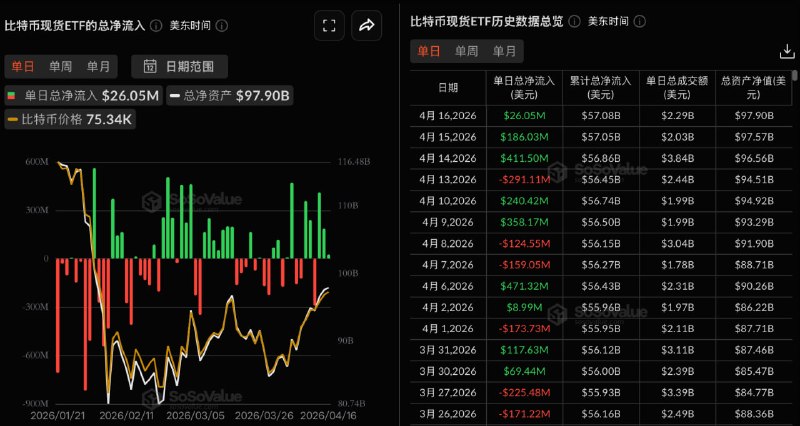Toggle the 总净资产 legend series
This screenshot has width=800, height=426.
pyautogui.click(x=230, y=95)
